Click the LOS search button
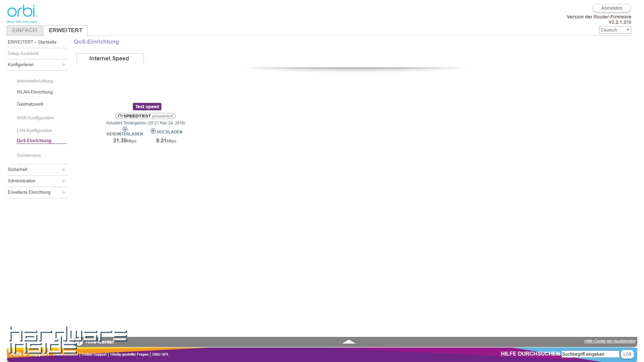The image size is (644, 362). click(627, 354)
